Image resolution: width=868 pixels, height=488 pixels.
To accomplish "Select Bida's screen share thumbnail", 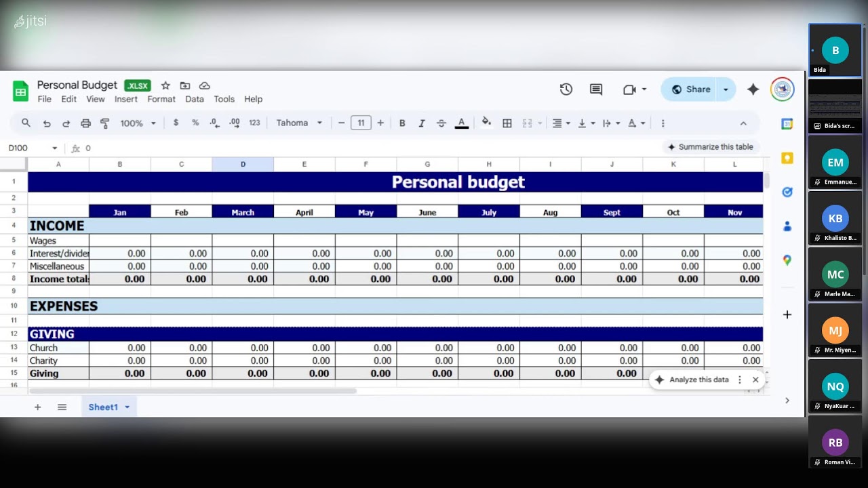I will pyautogui.click(x=835, y=106).
